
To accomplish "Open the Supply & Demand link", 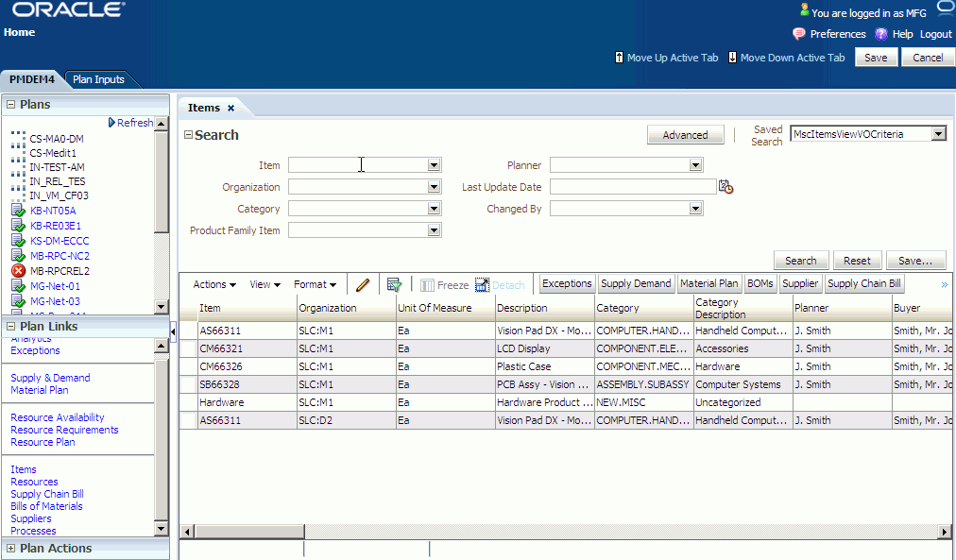I will coord(51,378).
